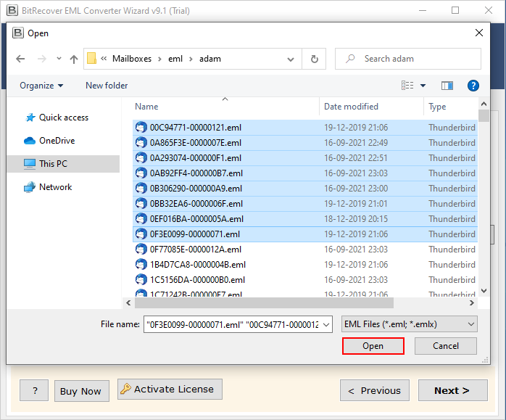The width and height of the screenshot is (506, 420).
Task: Click Thunderbird icon of 0EF016BA-0000005A.eml
Action: point(141,219)
